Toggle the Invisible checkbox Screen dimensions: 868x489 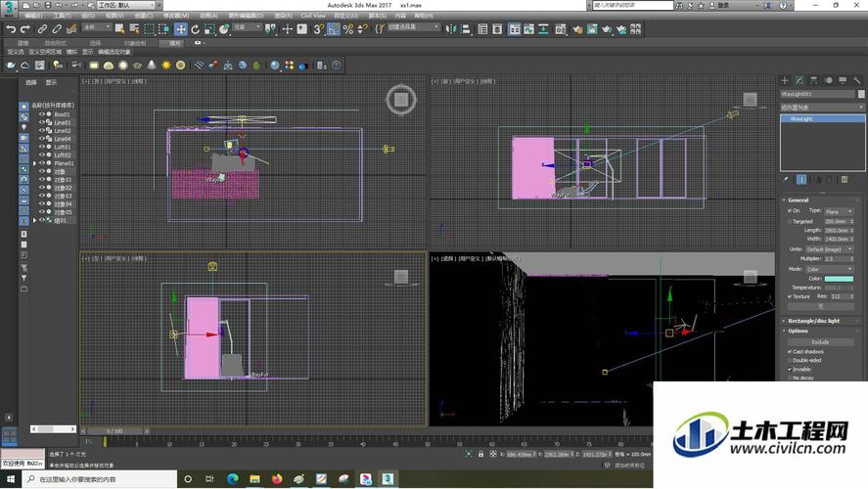tap(790, 369)
